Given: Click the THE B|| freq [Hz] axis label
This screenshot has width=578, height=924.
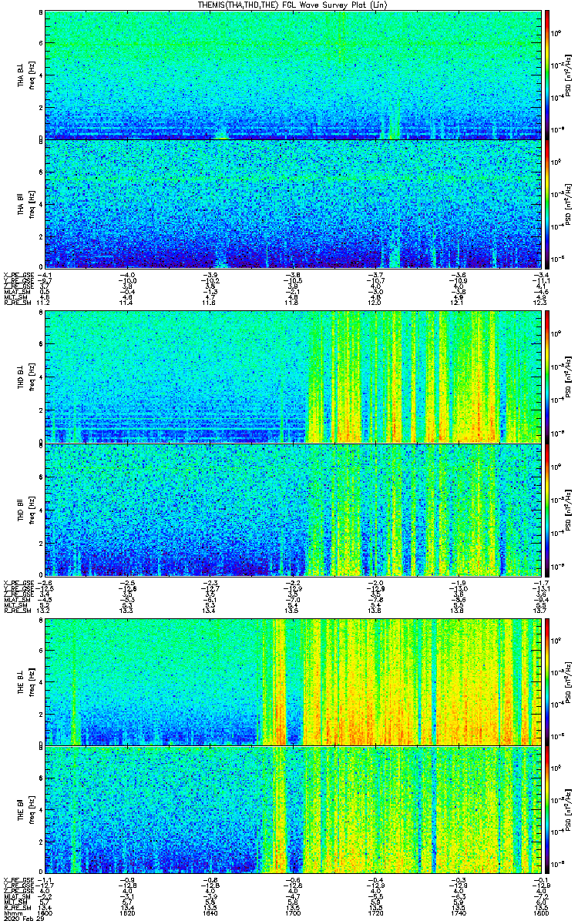Looking at the screenshot, I should tap(26, 809).
